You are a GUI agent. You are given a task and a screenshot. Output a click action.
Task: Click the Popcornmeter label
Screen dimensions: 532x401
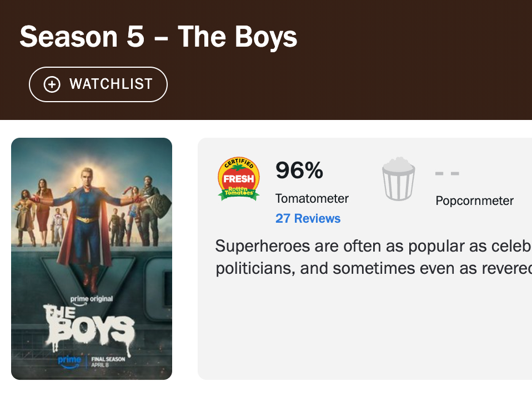click(x=474, y=200)
